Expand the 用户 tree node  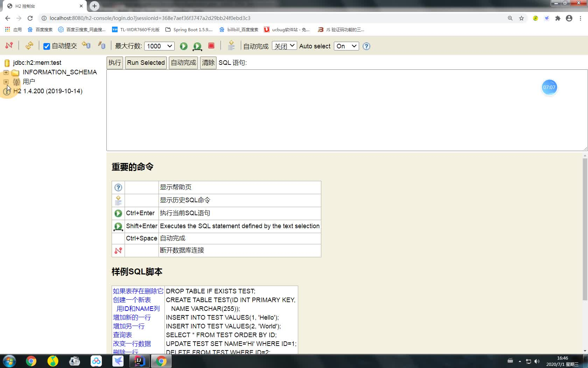point(6,82)
